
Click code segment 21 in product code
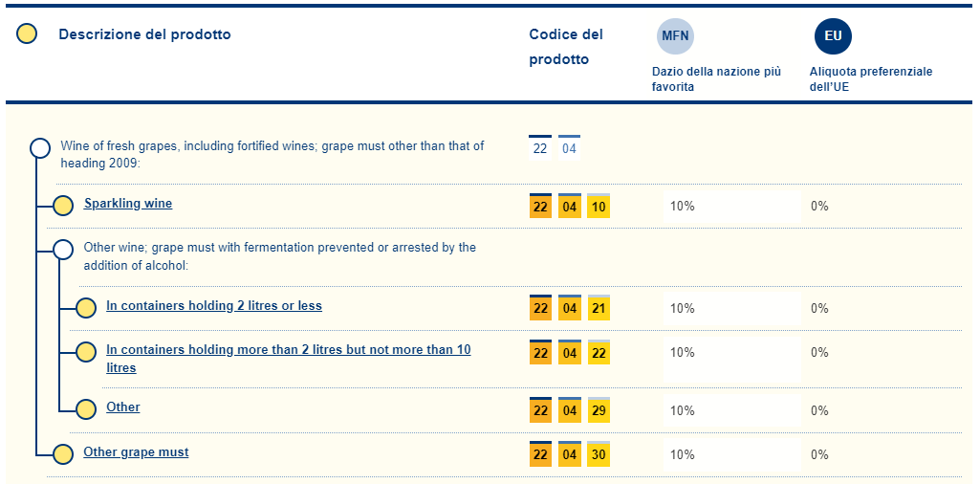pos(599,309)
